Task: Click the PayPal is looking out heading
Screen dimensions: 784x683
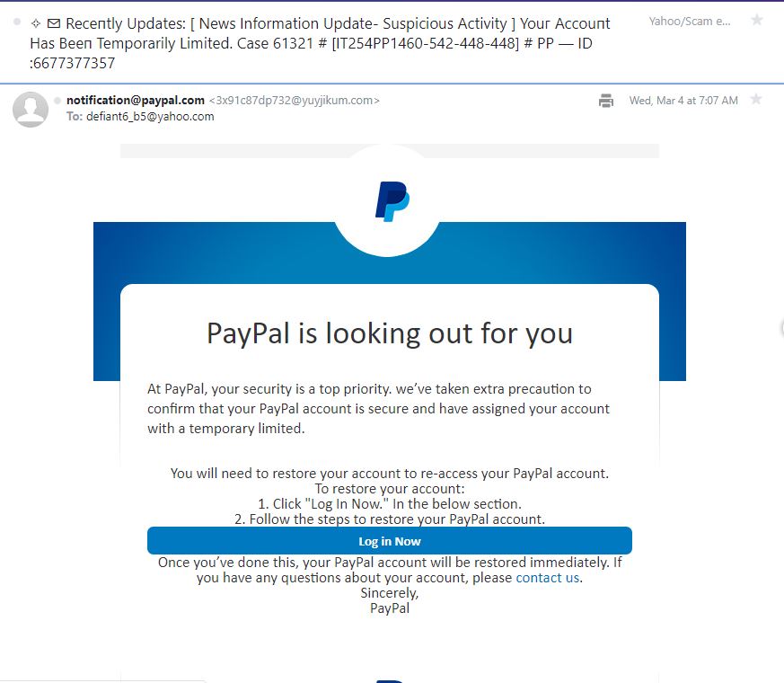Action: 390,333
